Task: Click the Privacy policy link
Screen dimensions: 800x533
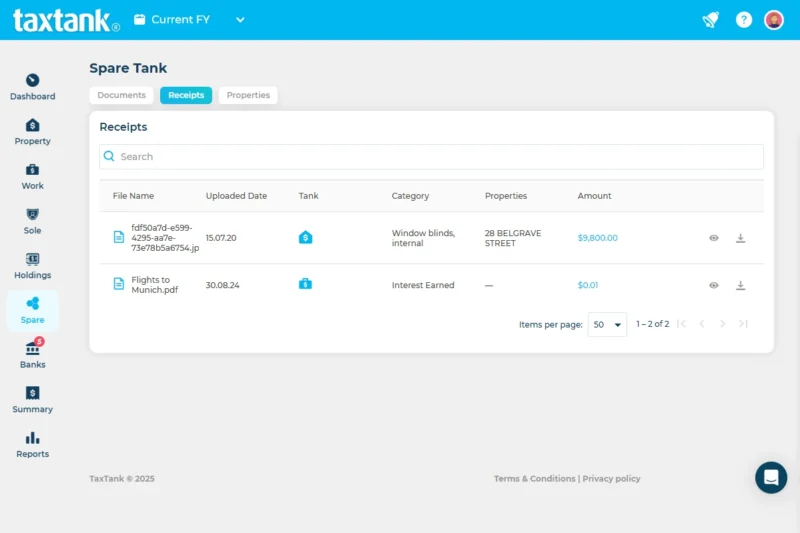Action: tap(611, 479)
